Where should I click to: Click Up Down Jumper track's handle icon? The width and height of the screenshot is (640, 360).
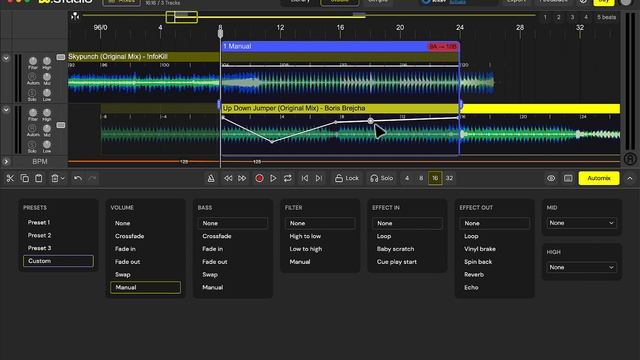point(61,125)
